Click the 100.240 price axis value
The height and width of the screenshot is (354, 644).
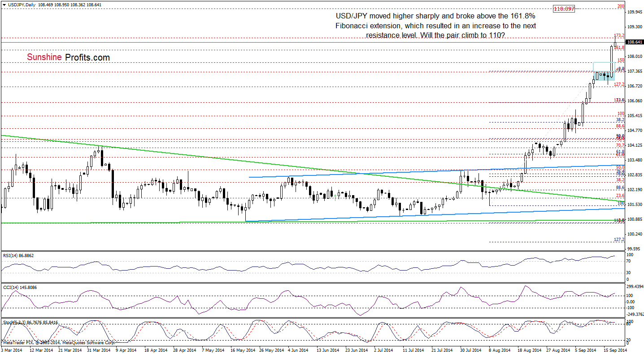coord(634,234)
